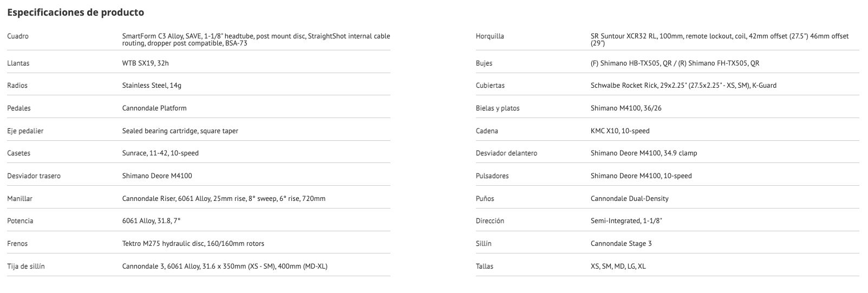Click the 'Bujes' label

(x=484, y=63)
